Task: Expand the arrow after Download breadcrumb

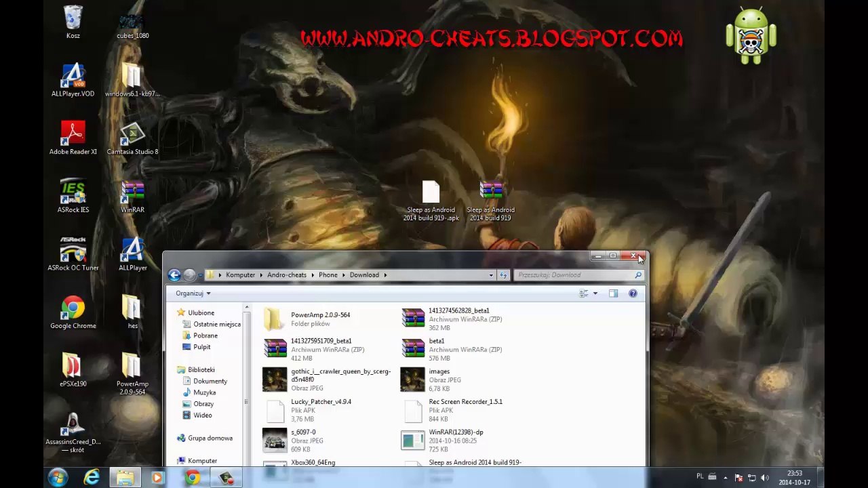Action: (385, 275)
